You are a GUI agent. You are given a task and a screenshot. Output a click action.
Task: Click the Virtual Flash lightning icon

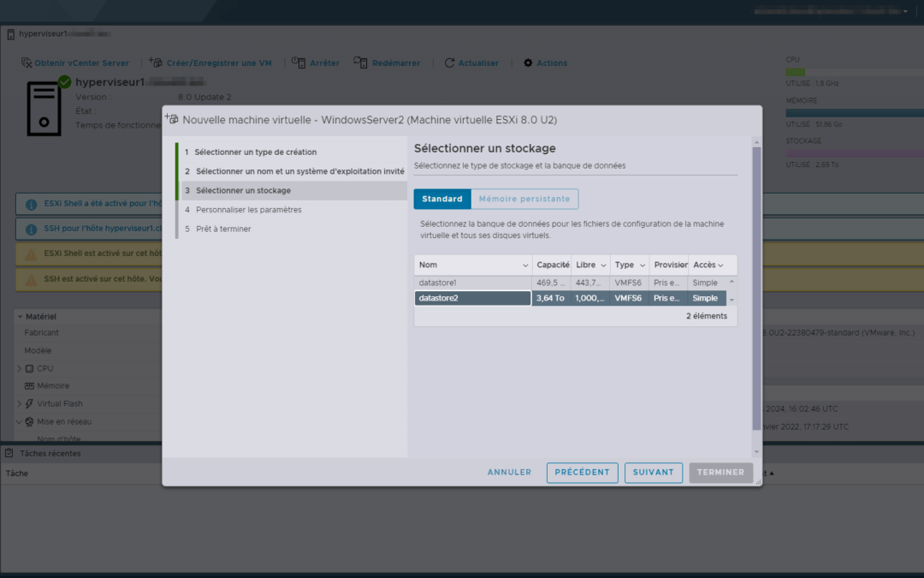click(x=29, y=404)
